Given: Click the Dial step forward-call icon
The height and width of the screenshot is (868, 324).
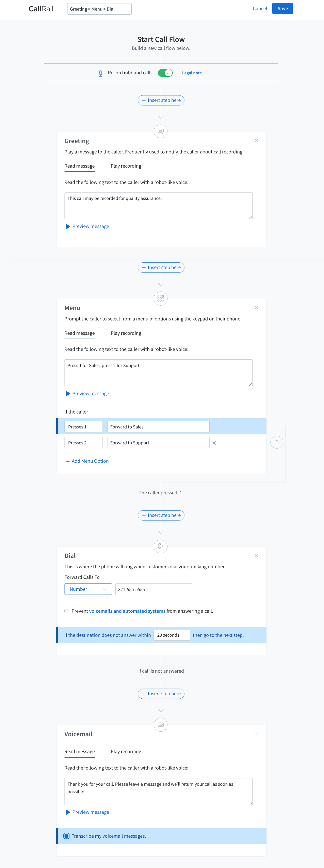Looking at the screenshot, I should point(161,546).
